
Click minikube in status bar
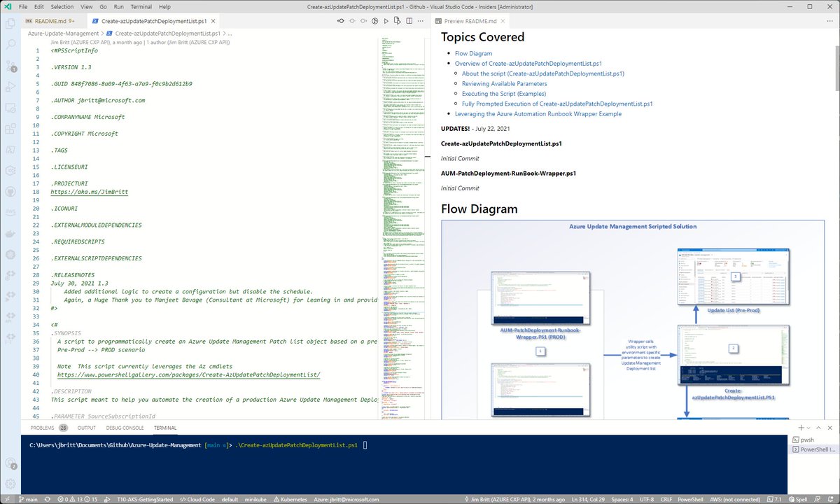[x=256, y=499]
